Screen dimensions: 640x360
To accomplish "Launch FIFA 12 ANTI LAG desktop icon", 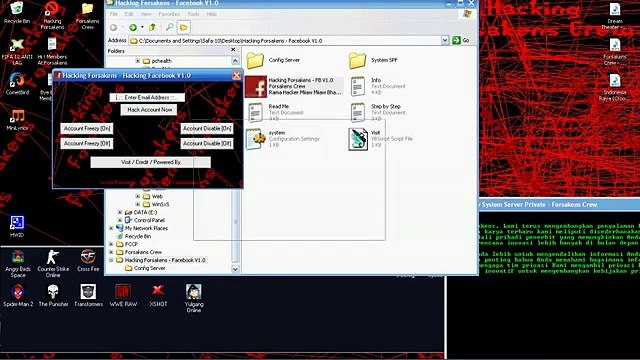I will (x=17, y=51).
